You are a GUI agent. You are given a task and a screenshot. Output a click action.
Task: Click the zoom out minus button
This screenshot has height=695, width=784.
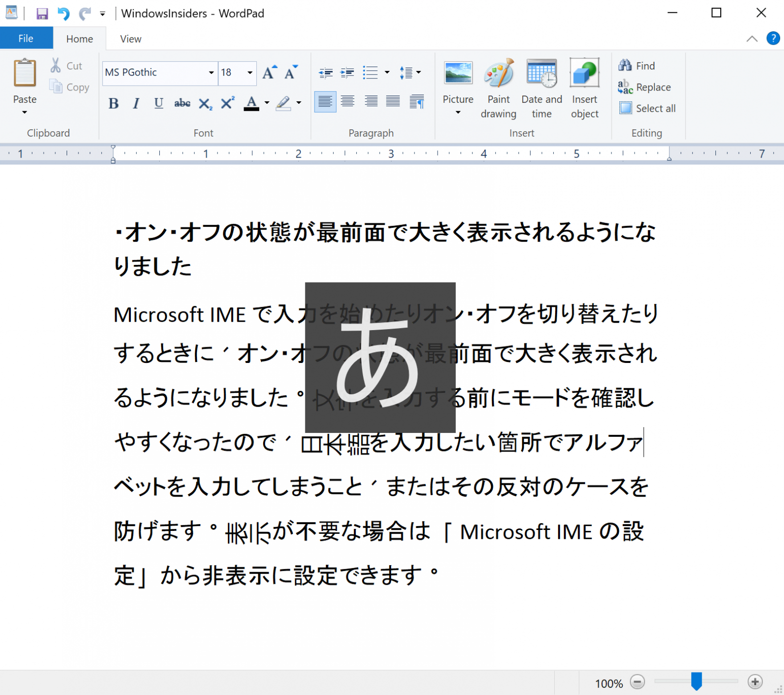pos(637,681)
